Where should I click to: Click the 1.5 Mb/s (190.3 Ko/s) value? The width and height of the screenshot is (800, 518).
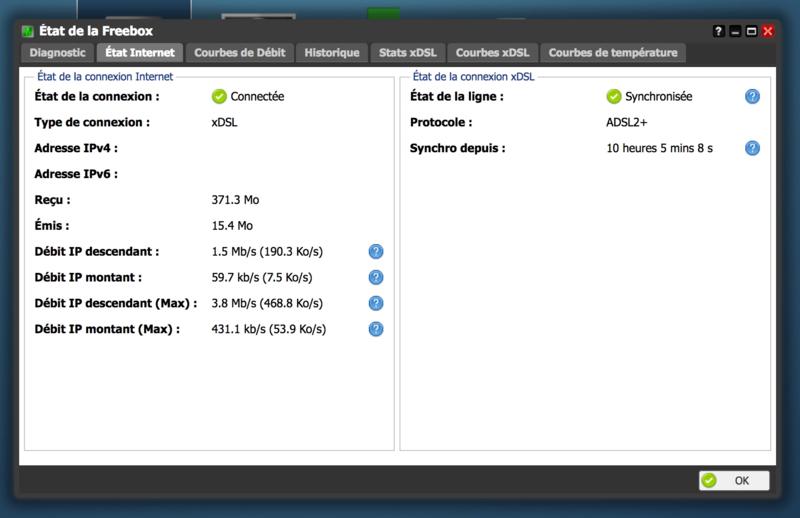267,252
